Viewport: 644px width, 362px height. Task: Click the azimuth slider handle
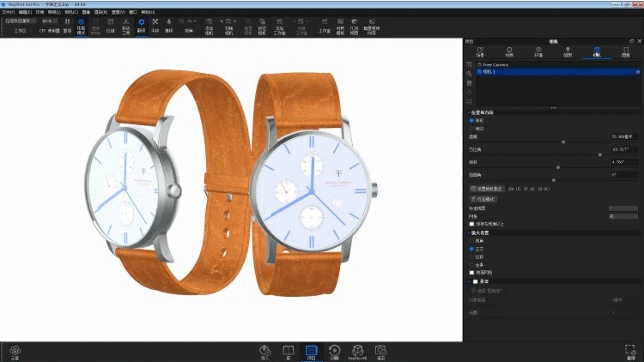600,154
